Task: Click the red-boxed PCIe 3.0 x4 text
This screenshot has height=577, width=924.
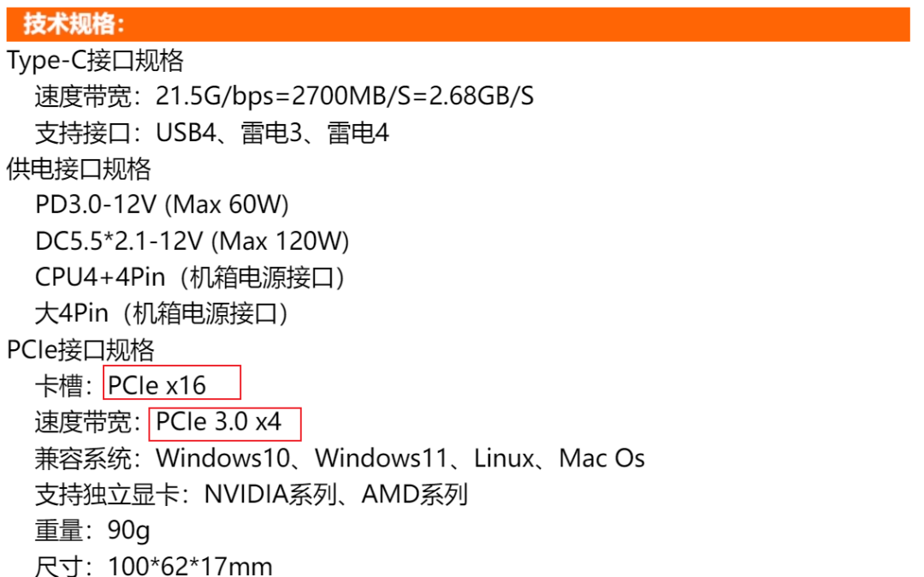Action: [x=219, y=422]
